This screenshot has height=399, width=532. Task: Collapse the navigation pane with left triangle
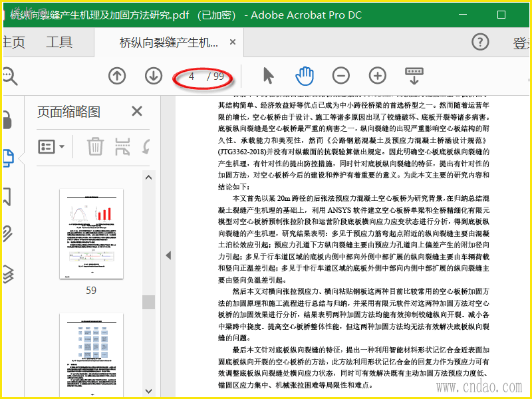pos(168,255)
